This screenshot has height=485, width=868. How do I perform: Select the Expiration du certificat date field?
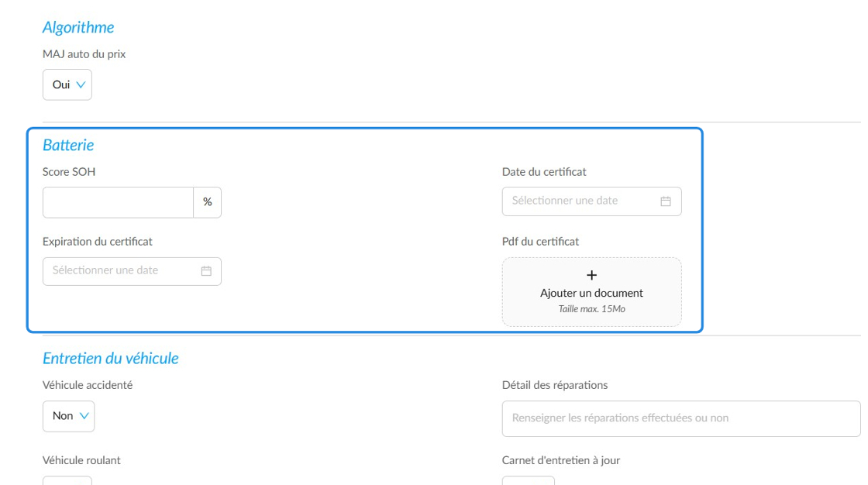click(132, 271)
